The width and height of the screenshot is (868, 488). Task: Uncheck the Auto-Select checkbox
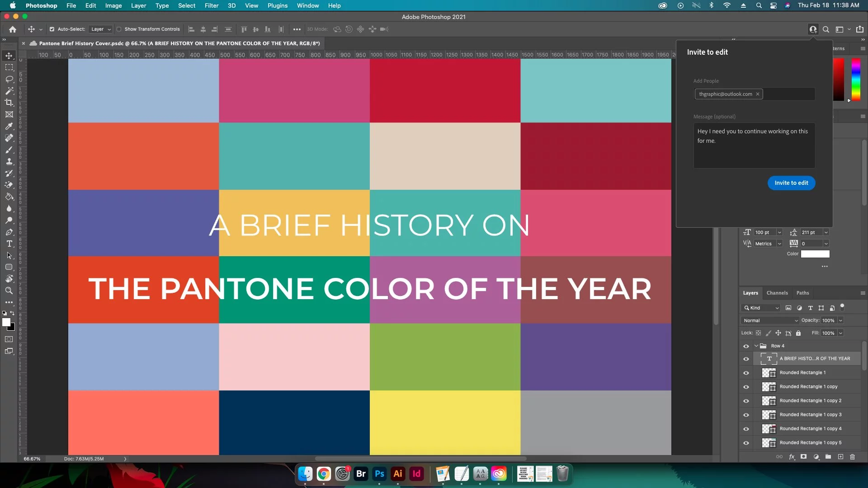[x=52, y=29]
